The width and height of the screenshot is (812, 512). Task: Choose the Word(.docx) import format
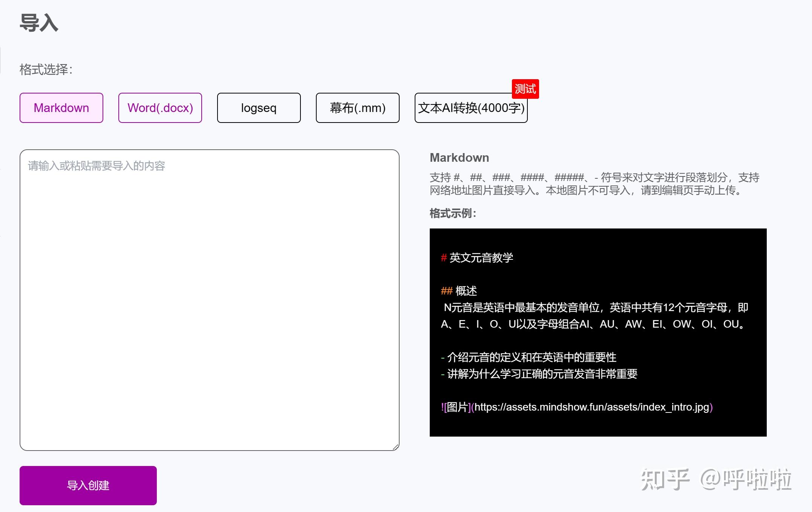pyautogui.click(x=160, y=108)
